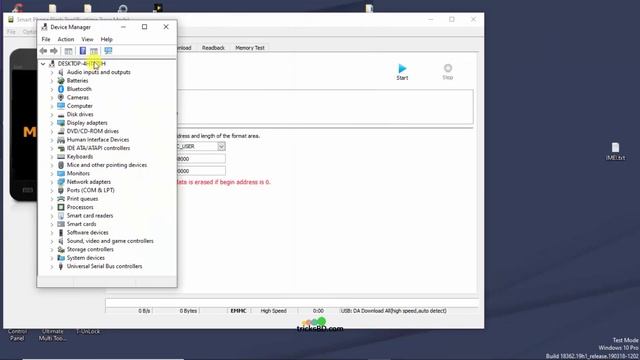The width and height of the screenshot is (640, 360).
Task: Select the Universal Serial Bus controllers icon
Action: tap(61, 266)
